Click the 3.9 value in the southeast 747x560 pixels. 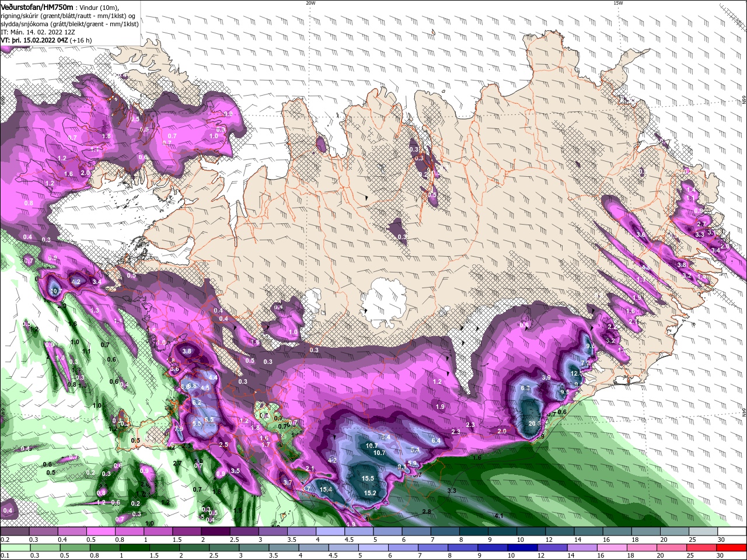pos(546,377)
